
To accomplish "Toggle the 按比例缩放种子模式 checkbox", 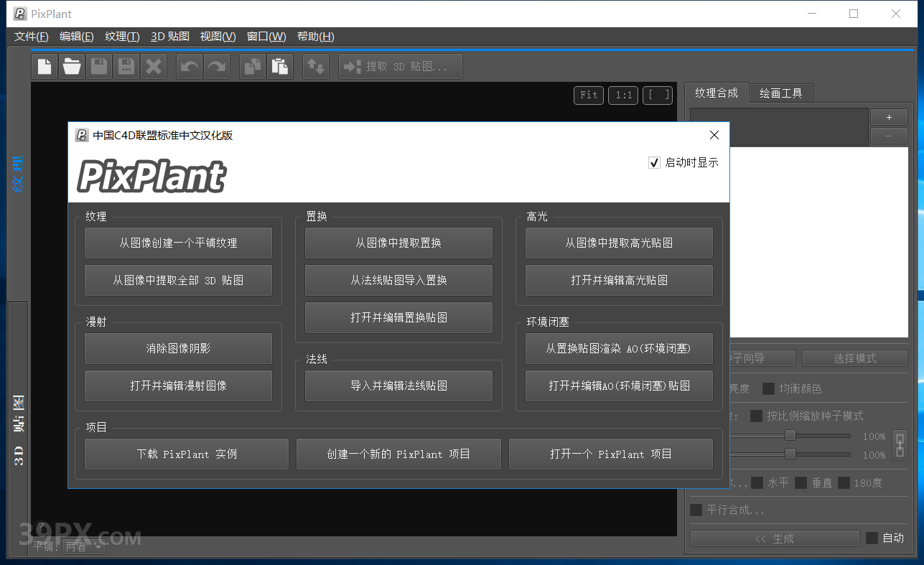I will click(x=756, y=416).
